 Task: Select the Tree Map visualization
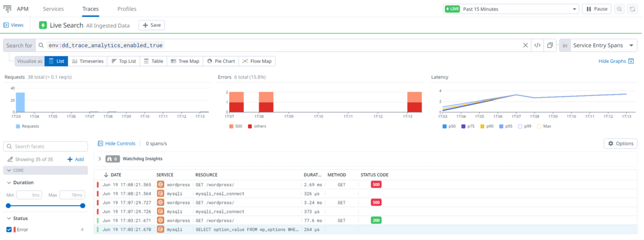185,61
